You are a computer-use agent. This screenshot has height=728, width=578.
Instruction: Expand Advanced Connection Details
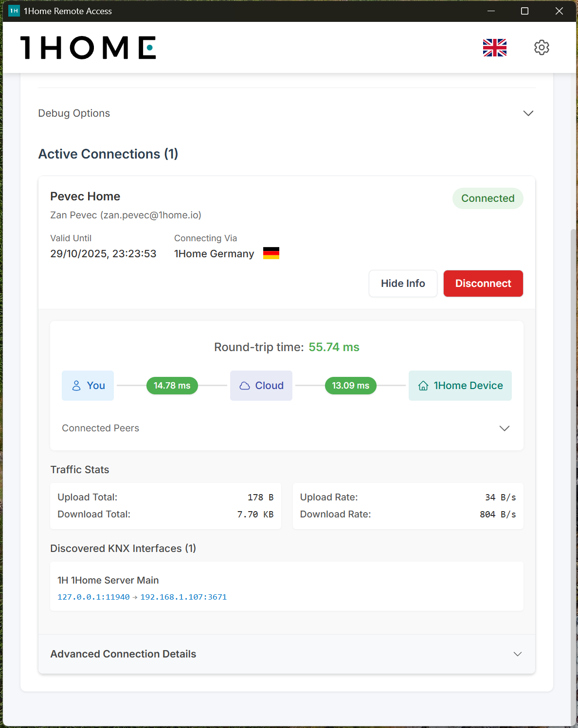click(517, 654)
